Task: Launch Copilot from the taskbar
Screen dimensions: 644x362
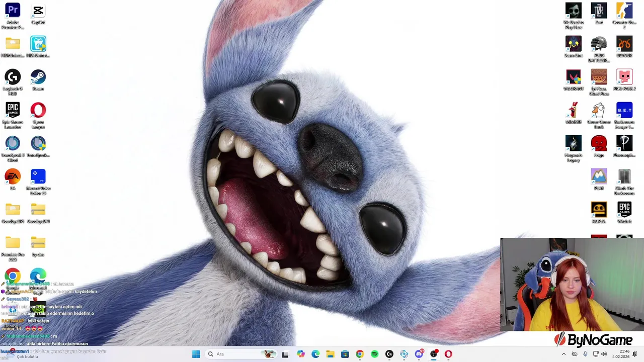Action: coord(300,354)
